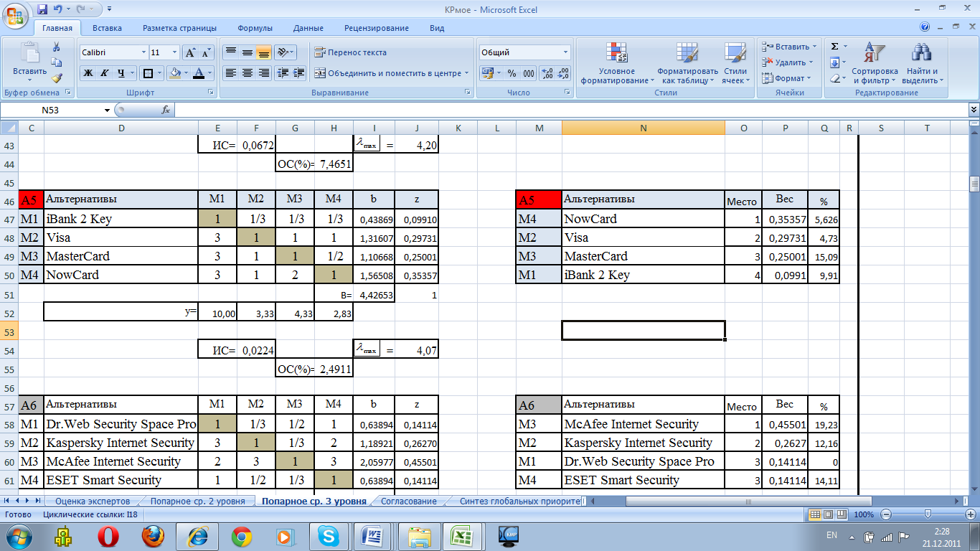The image size is (980, 551).
Task: Open the Общий number format dropdown
Action: [565, 52]
